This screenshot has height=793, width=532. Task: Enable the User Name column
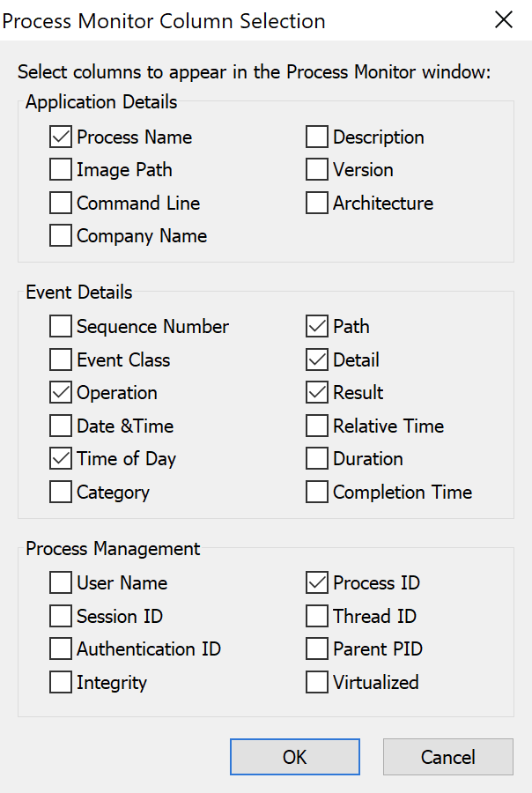61,583
